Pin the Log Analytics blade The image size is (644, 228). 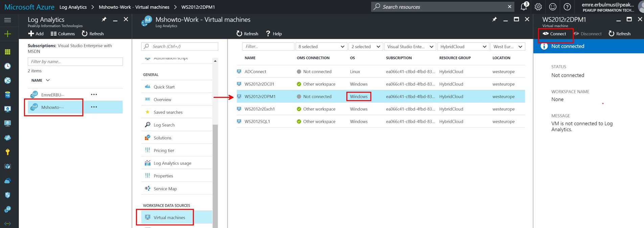pos(104,20)
